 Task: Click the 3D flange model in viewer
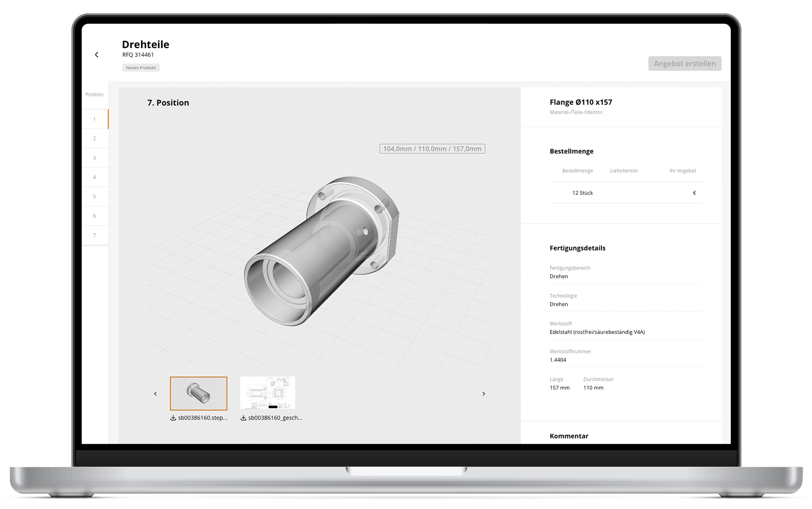pyautogui.click(x=321, y=252)
